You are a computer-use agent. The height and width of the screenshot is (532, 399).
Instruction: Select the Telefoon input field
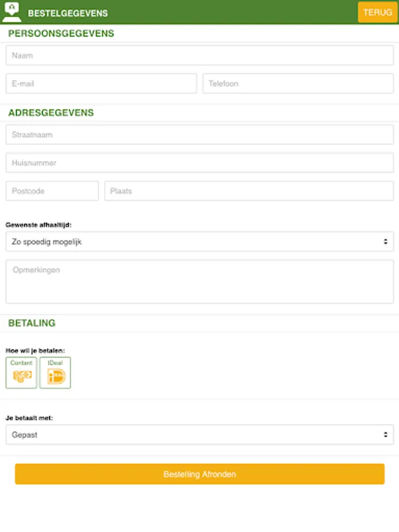[298, 83]
